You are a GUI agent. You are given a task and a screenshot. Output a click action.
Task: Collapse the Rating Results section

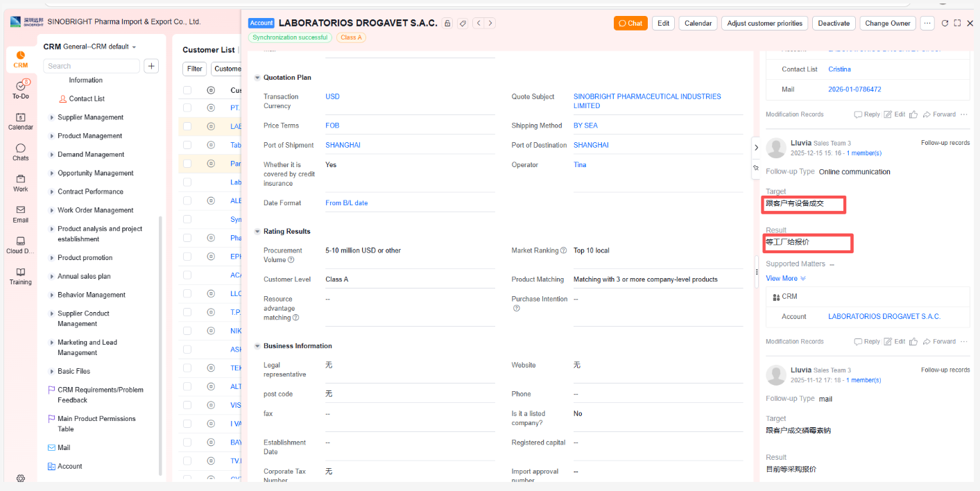point(257,232)
